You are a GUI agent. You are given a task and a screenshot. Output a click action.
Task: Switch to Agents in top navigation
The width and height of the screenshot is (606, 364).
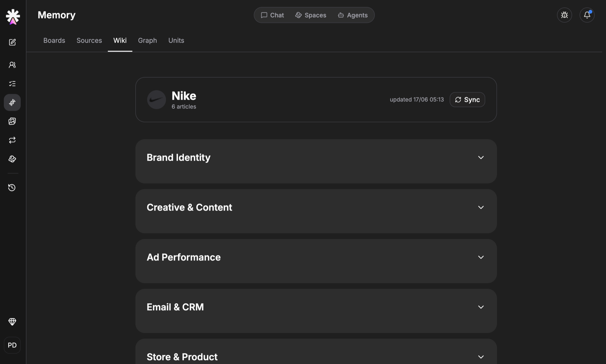353,15
